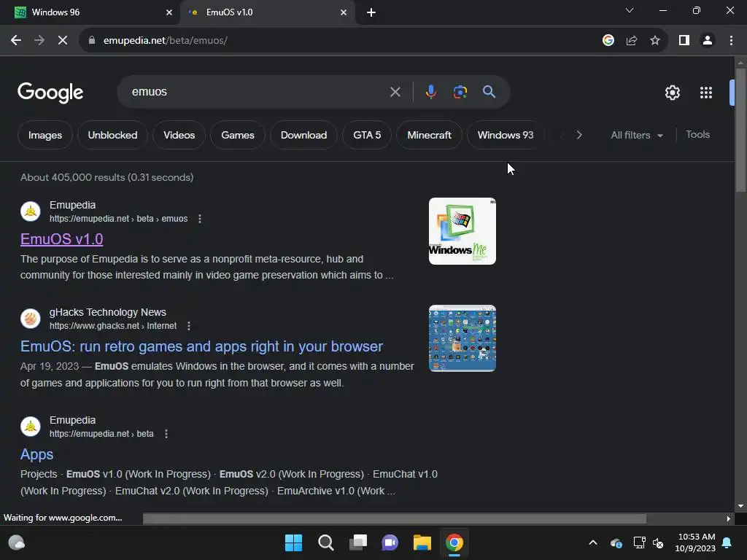Screen dimensions: 747x560
Task: Click the Windows Me thumbnail
Action: tap(462, 231)
